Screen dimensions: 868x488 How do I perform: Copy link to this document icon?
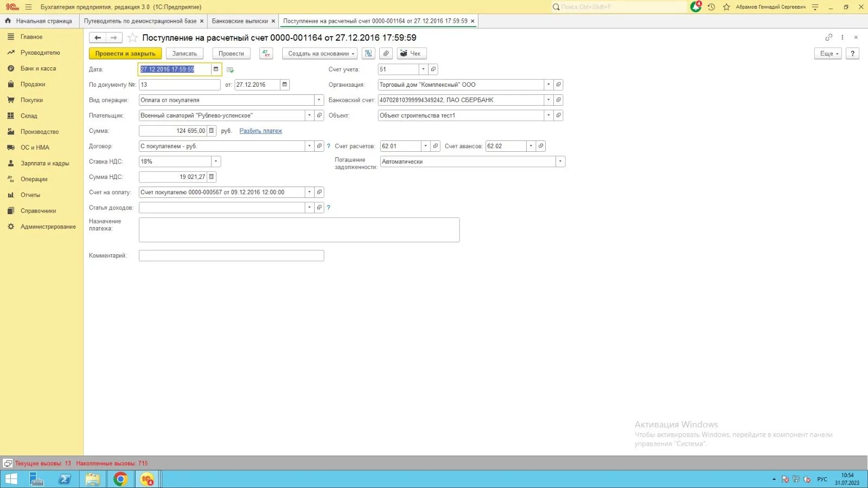(828, 37)
